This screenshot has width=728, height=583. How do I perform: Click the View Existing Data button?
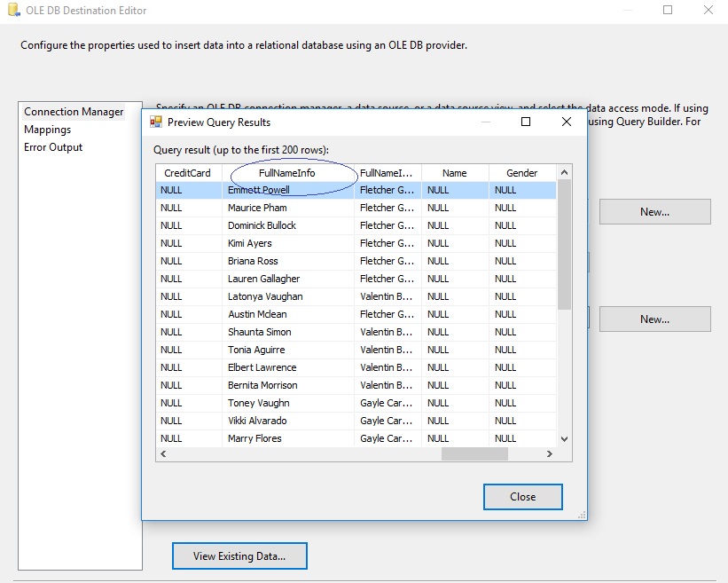(239, 556)
